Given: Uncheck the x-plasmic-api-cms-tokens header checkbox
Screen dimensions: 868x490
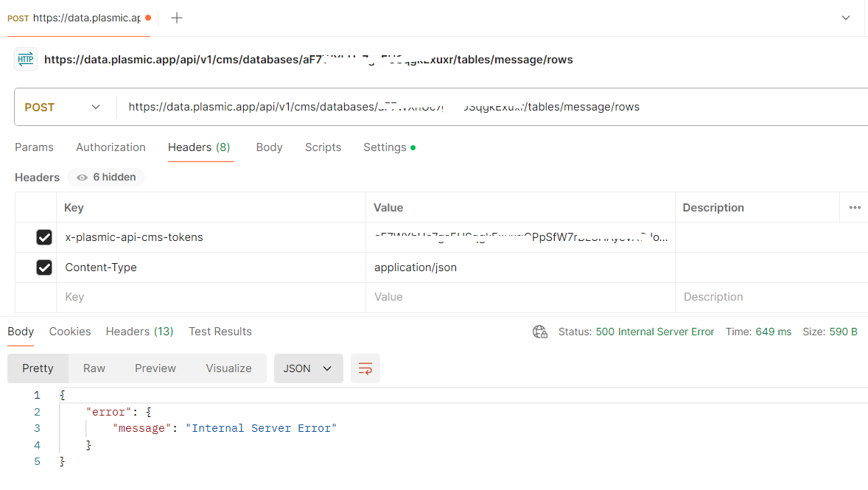Looking at the screenshot, I should click(44, 237).
